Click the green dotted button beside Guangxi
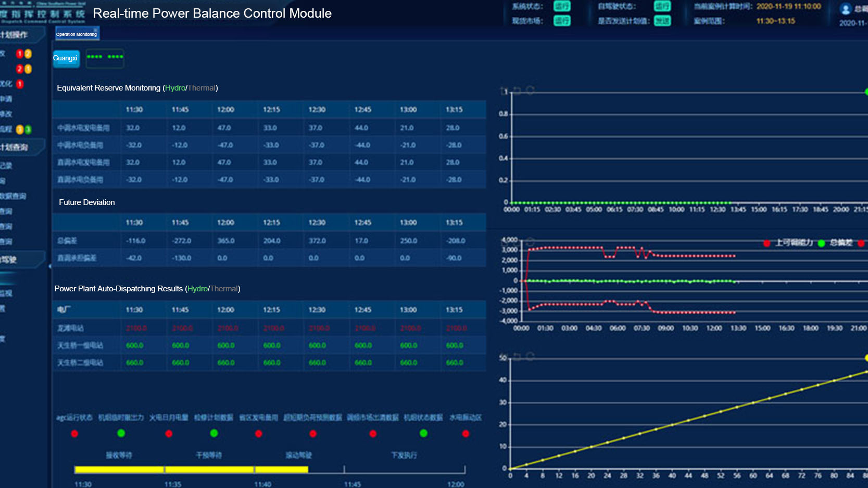This screenshot has height=488, width=868. coord(105,58)
